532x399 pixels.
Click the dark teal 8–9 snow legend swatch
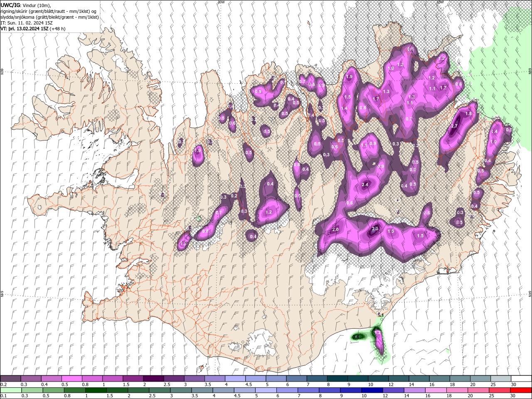click(337, 379)
